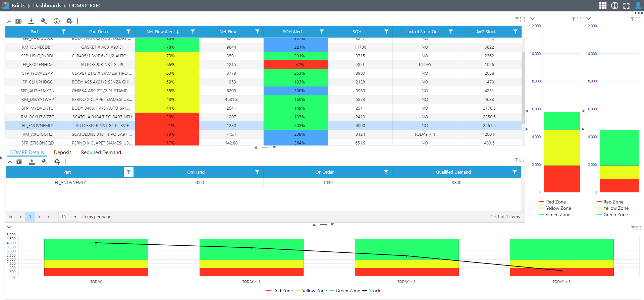Open the Required Demand tab
The height and width of the screenshot is (300, 644).
101,153
